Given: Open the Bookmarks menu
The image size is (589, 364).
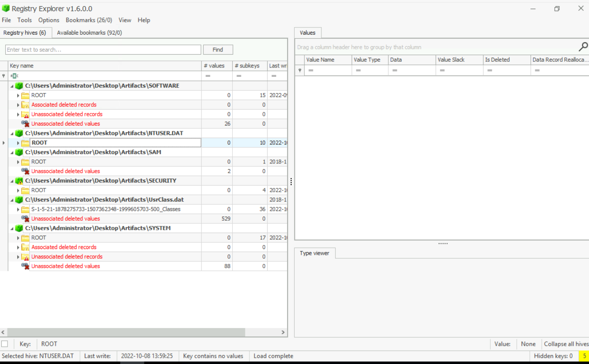Looking at the screenshot, I should click(x=88, y=20).
